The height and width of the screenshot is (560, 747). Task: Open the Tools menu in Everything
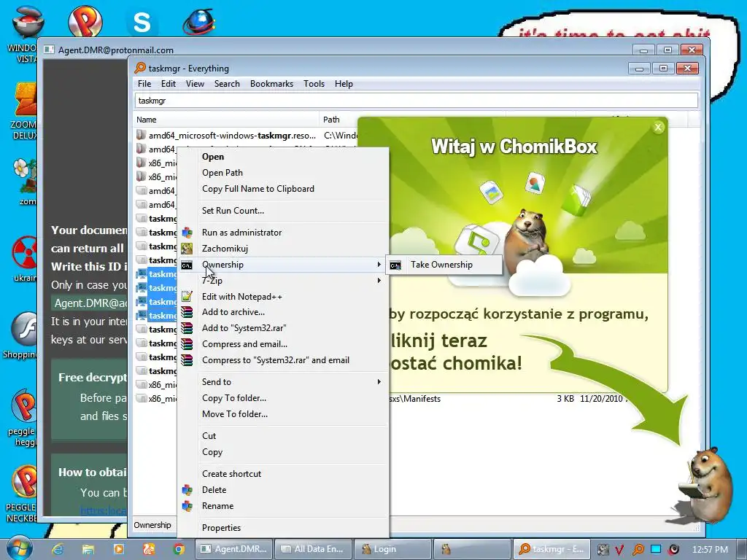coord(314,84)
